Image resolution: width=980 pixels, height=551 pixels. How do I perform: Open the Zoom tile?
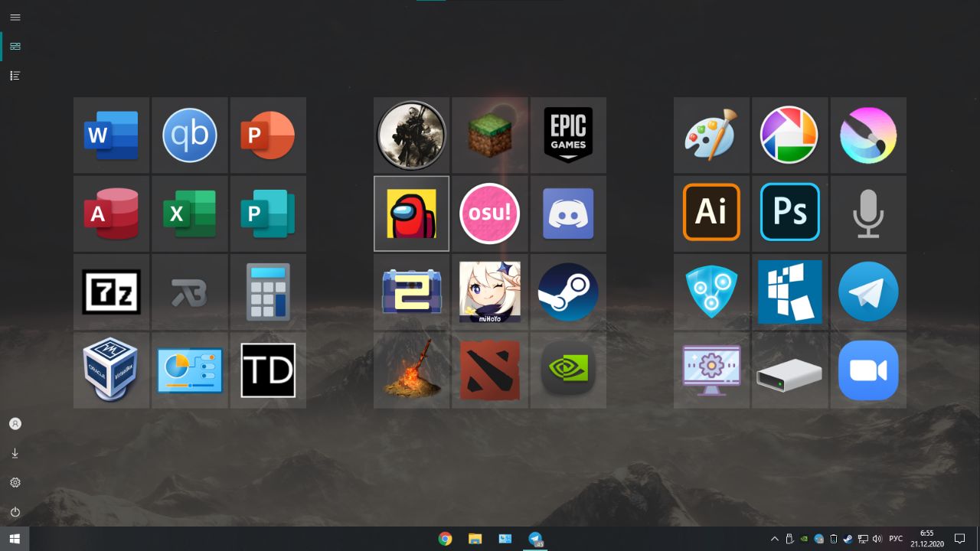click(x=868, y=370)
